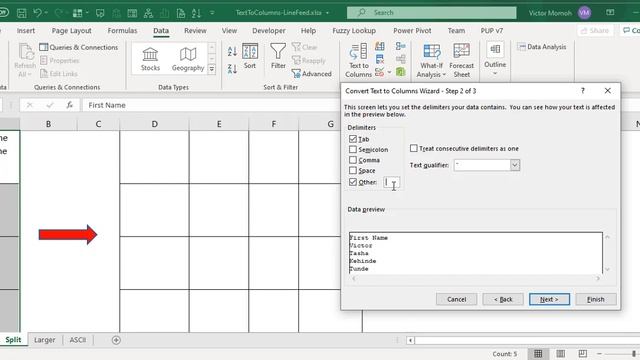
Task: Open Customize Quick Access Toolbar dropdown
Action: click(212, 13)
